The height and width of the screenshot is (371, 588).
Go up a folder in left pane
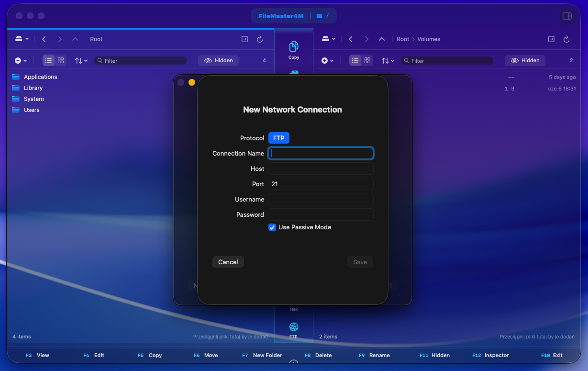75,39
